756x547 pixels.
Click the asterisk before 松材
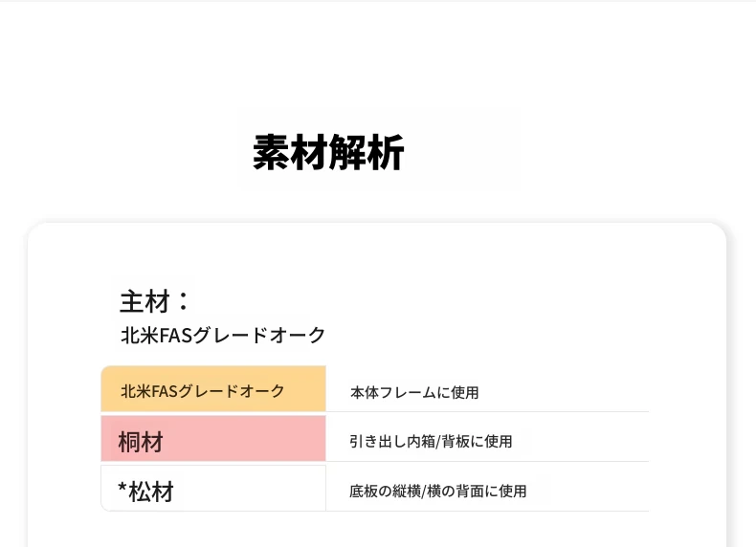[122, 489]
